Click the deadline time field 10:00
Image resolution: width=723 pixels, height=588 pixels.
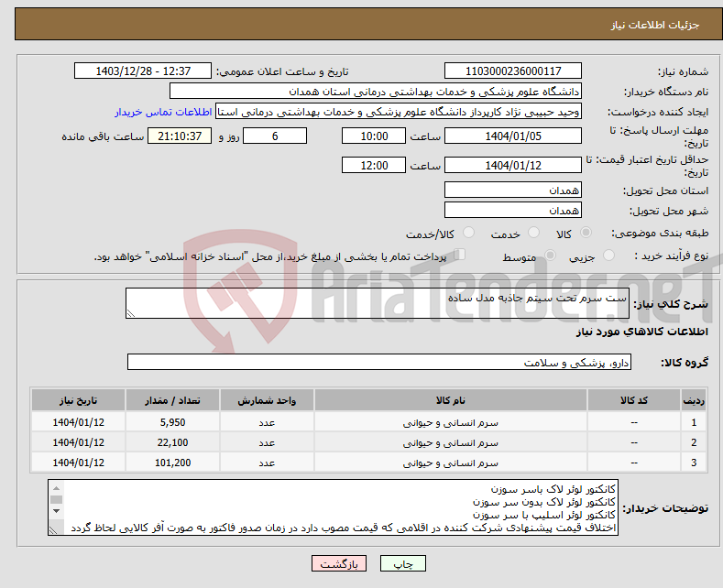pos(374,136)
